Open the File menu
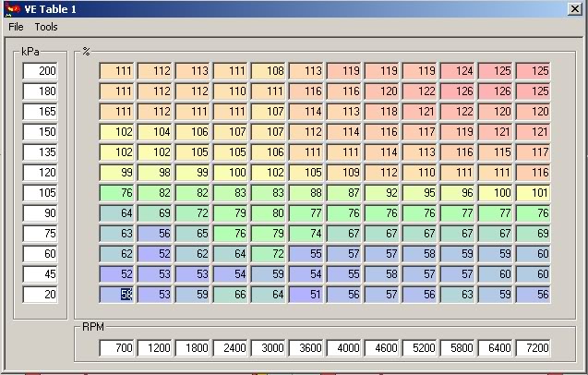Screen dimensions: 588x375 click(16, 27)
